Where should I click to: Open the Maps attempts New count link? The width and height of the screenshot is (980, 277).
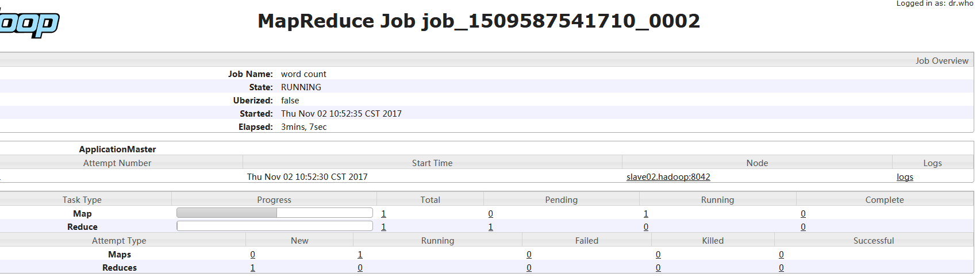point(252,255)
